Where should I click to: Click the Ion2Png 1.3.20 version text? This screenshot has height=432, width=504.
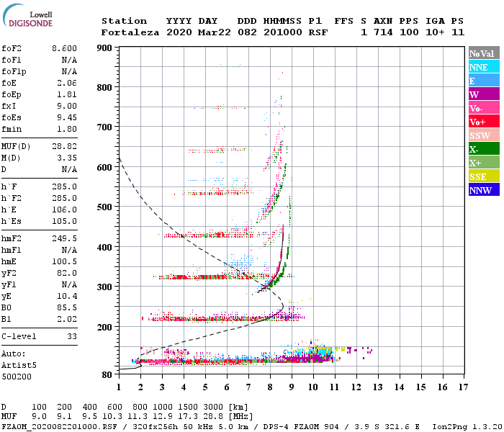(x=467, y=426)
